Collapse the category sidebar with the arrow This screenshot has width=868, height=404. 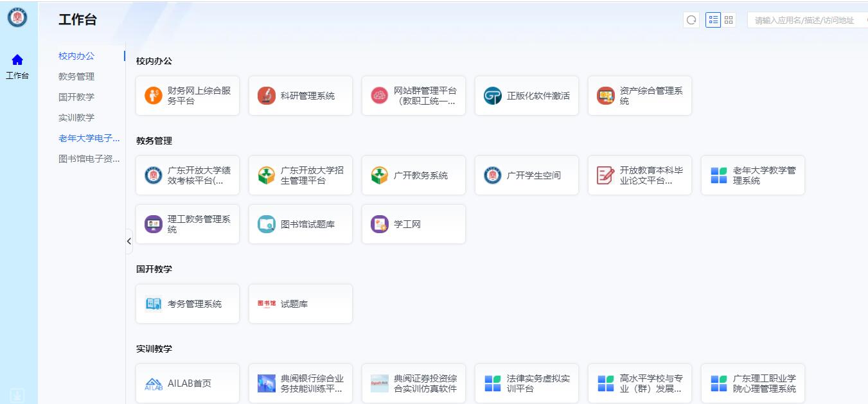[128, 241]
